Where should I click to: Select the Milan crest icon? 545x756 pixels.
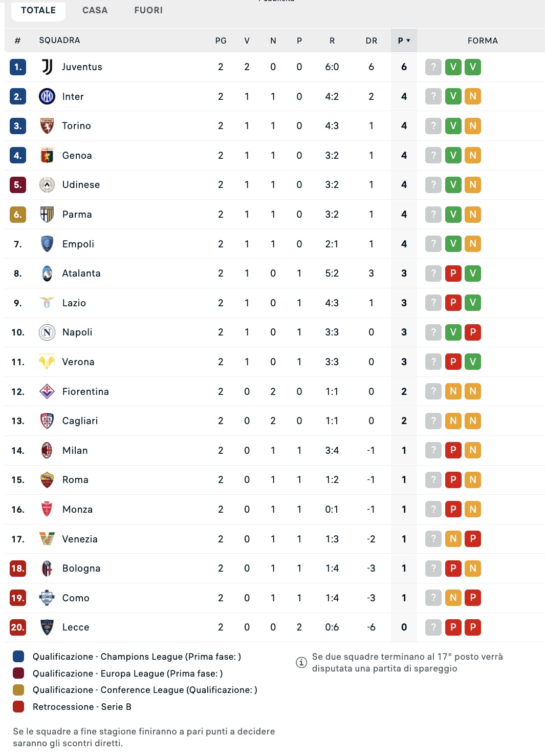[47, 450]
